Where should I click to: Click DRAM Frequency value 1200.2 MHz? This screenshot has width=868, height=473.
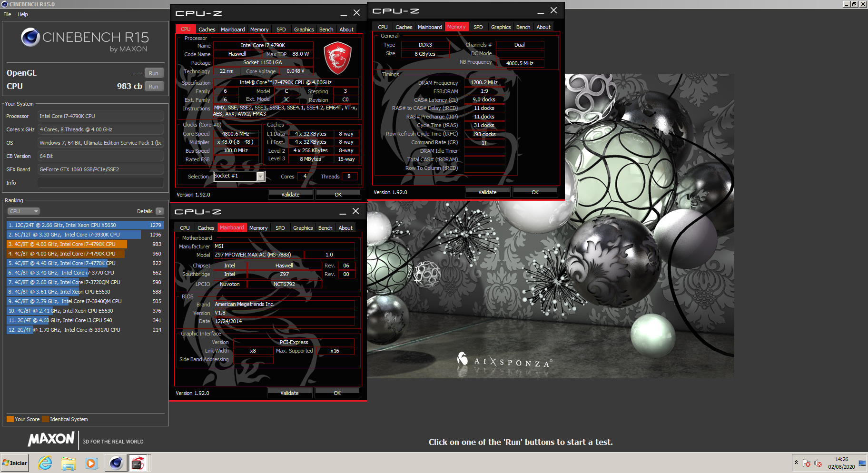484,82
